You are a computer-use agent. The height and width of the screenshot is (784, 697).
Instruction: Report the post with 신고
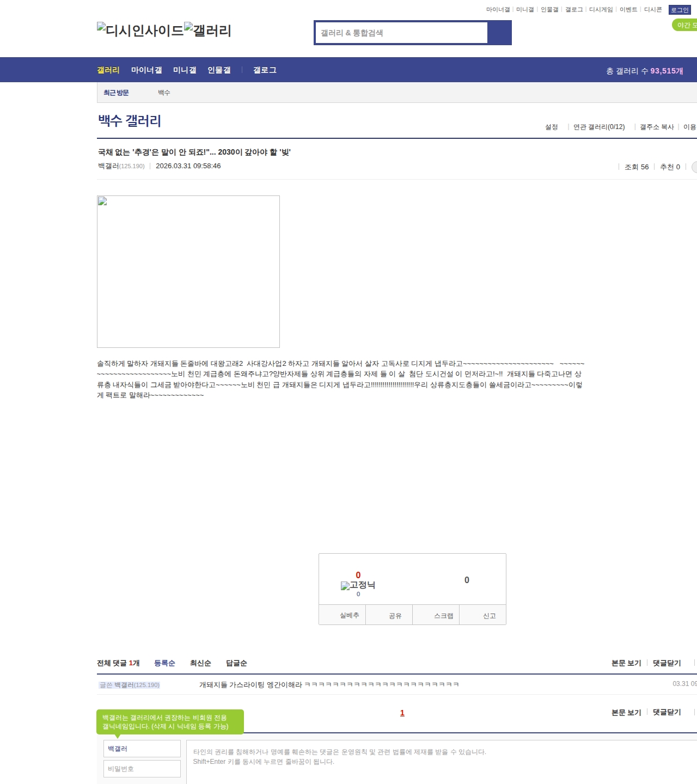[x=489, y=616]
